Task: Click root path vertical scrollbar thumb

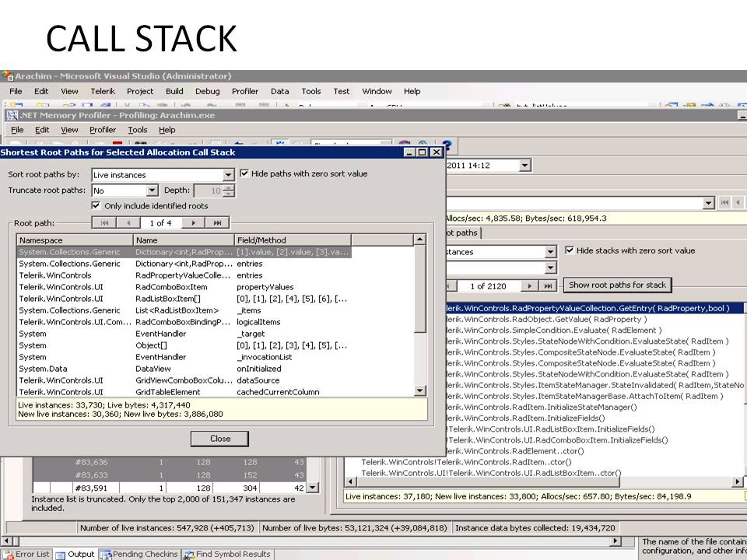Action: pos(419,290)
